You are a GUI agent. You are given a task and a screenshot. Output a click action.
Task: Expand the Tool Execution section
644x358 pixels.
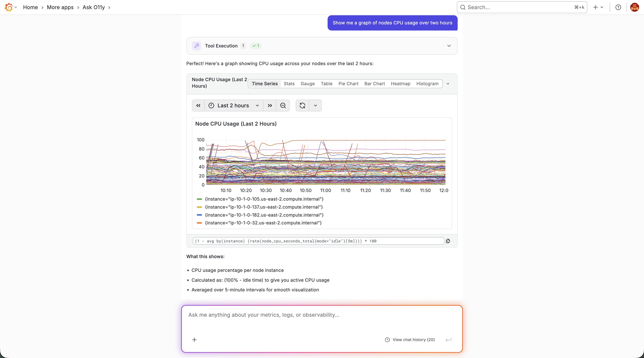pos(449,46)
